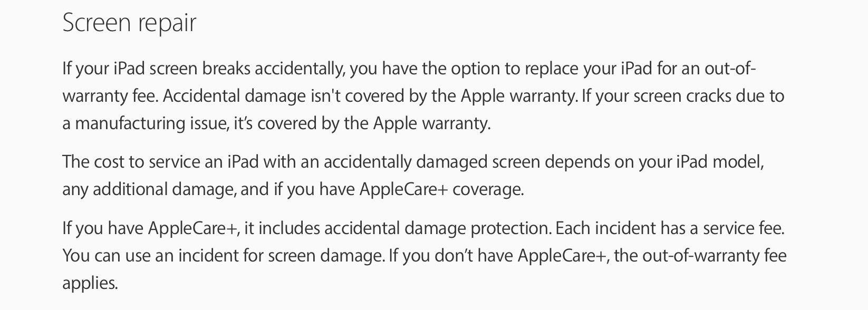
Task: Click 'AppleCare+ coverage' text
Action: tap(441, 189)
